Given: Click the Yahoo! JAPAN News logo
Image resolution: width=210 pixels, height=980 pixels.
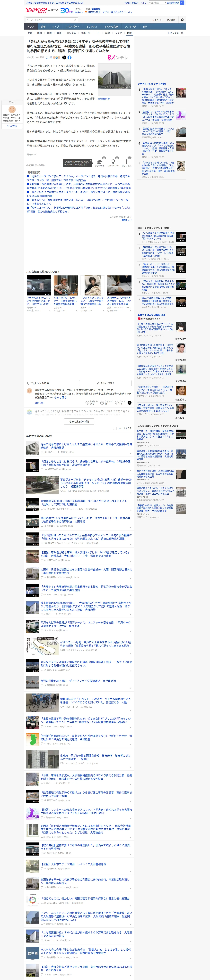Looking at the screenshot, I should click(x=42, y=10).
